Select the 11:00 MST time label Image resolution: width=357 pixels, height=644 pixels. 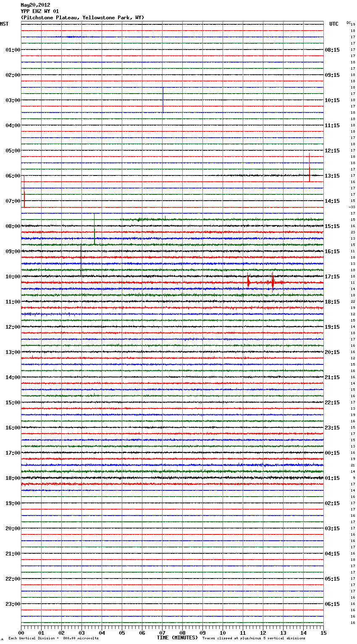(13, 302)
